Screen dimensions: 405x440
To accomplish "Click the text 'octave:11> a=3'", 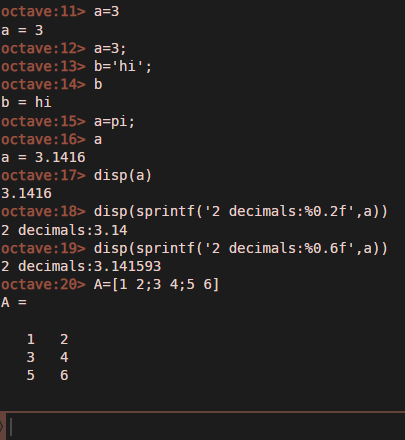I will 60,12.
